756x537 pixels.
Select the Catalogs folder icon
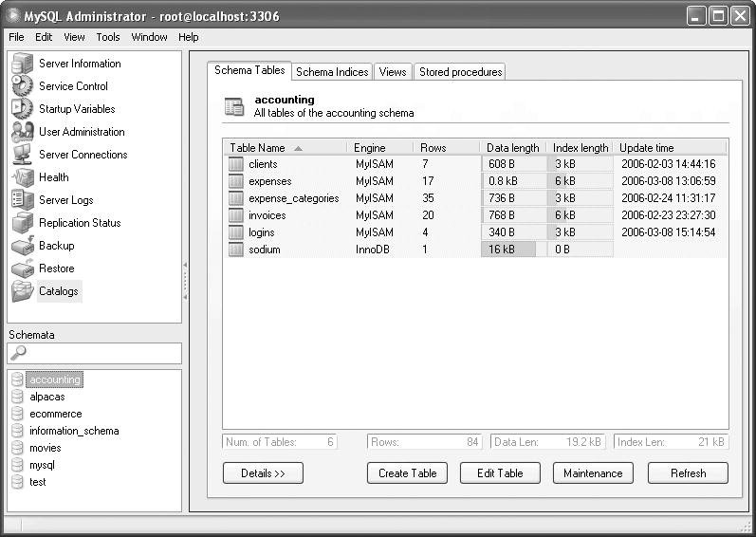(22, 291)
